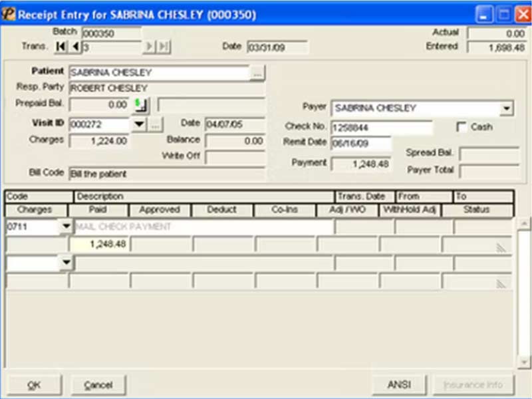Expand the Payer dropdown
The image size is (532, 399).
(507, 108)
